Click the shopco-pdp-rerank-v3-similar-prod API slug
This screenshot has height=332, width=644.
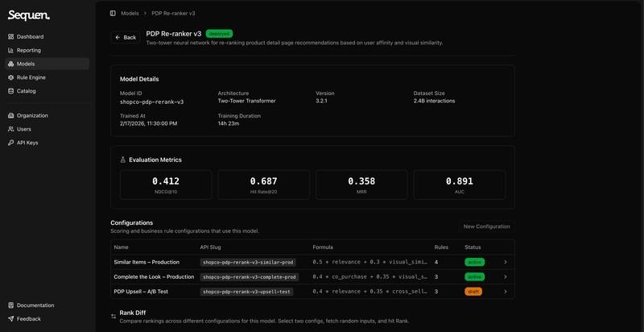[x=249, y=262]
